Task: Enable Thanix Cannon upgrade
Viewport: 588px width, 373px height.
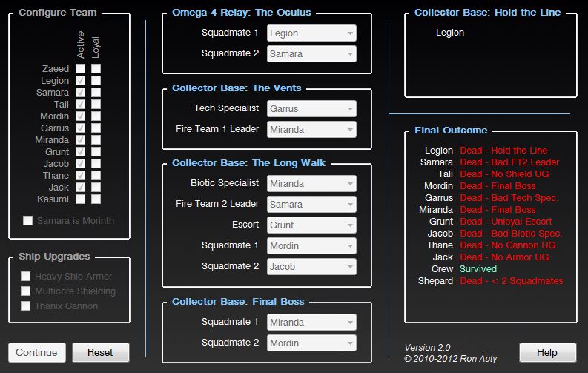Action: pos(25,306)
